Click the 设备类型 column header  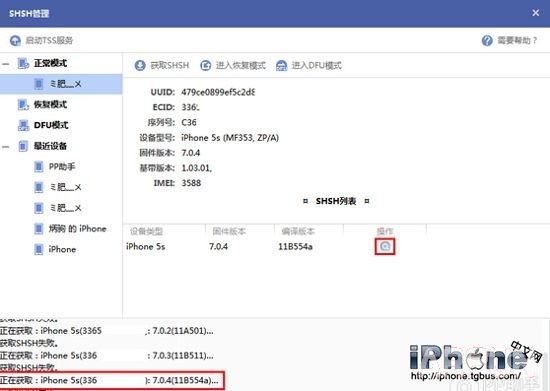(146, 231)
